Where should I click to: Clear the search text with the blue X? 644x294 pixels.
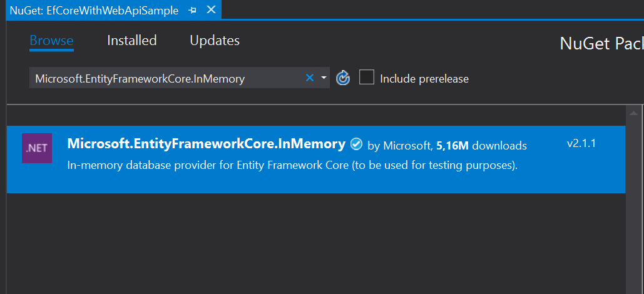310,78
